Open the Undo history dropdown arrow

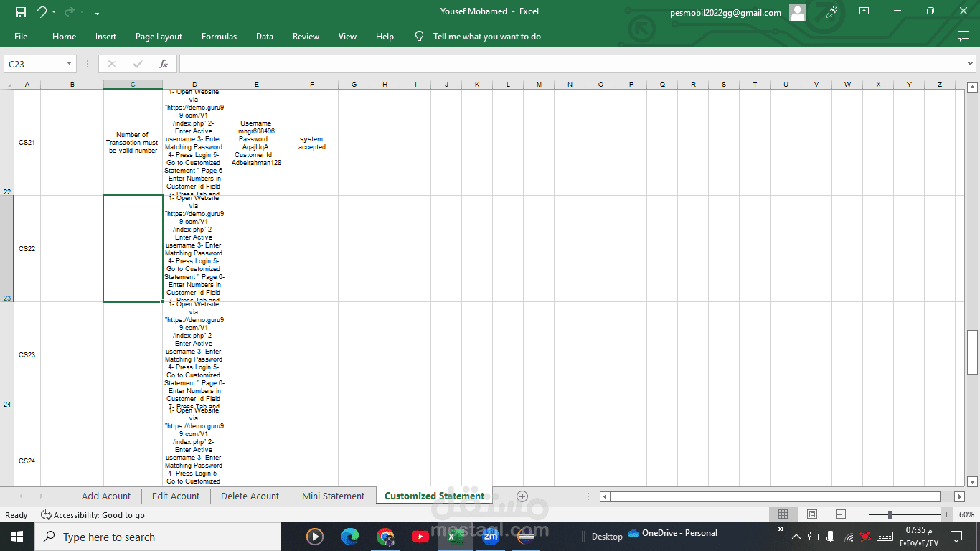[54, 12]
